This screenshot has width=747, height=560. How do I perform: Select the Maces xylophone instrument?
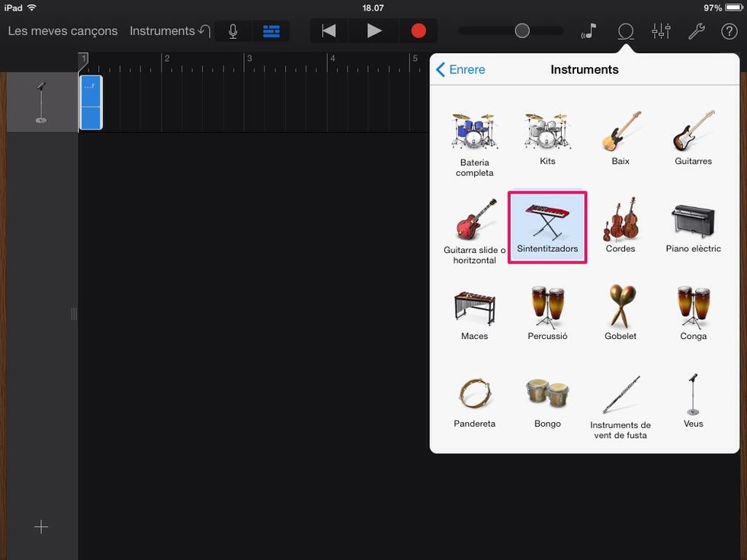coord(474,313)
